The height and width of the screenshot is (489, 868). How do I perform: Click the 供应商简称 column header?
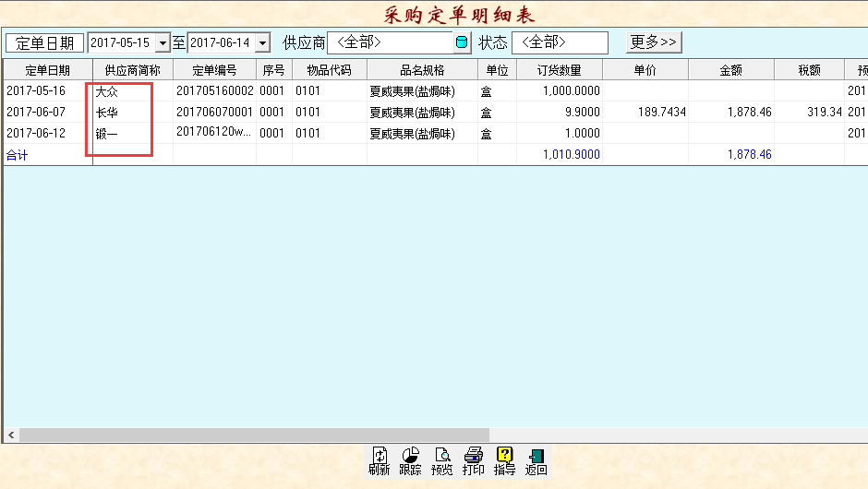point(133,70)
